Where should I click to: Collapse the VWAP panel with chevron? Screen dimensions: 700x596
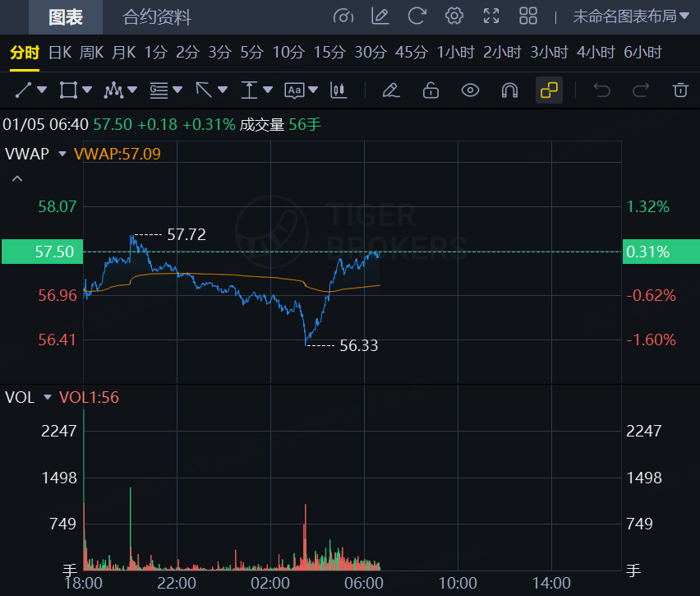(x=17, y=178)
